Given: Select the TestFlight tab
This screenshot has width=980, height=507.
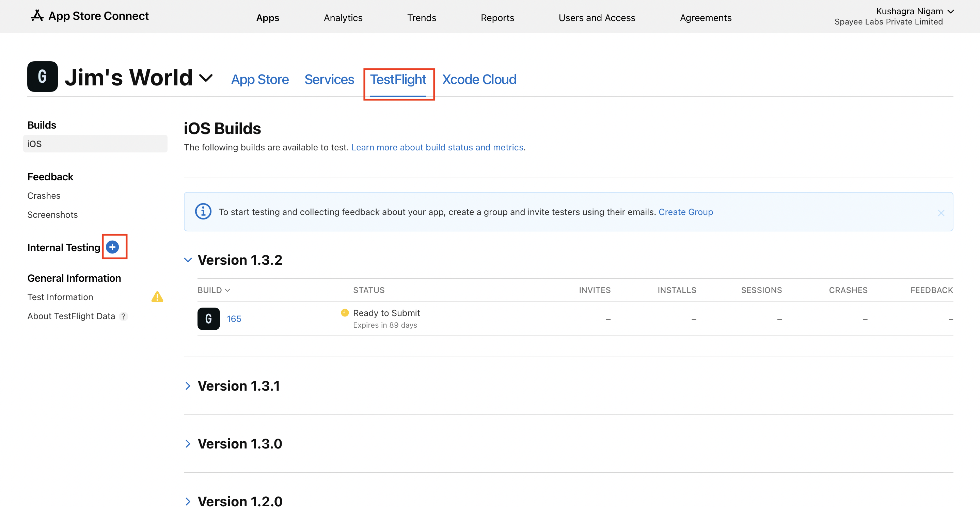Looking at the screenshot, I should 398,79.
